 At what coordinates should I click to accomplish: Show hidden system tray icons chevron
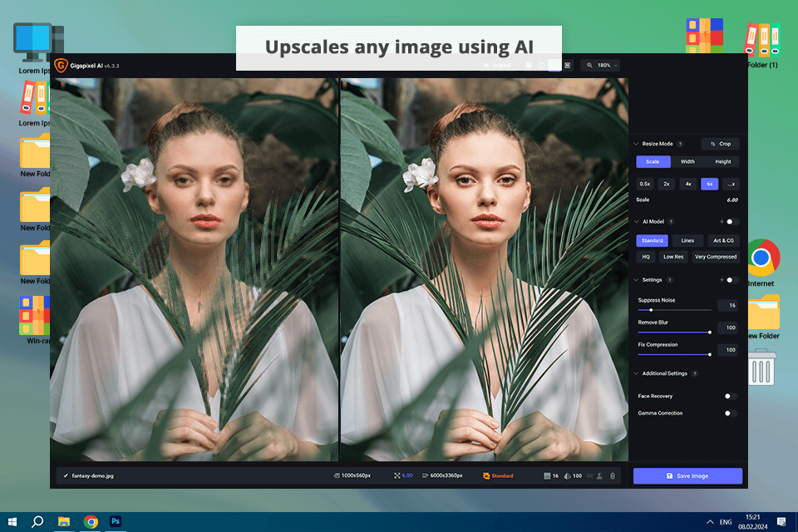[x=709, y=522]
